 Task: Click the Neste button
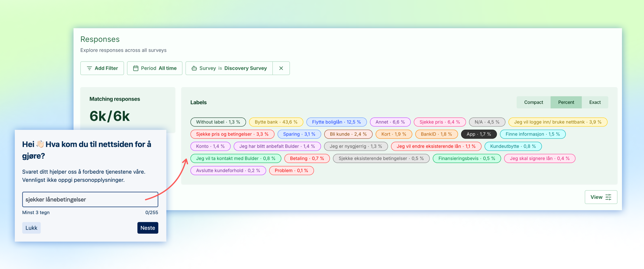click(148, 228)
